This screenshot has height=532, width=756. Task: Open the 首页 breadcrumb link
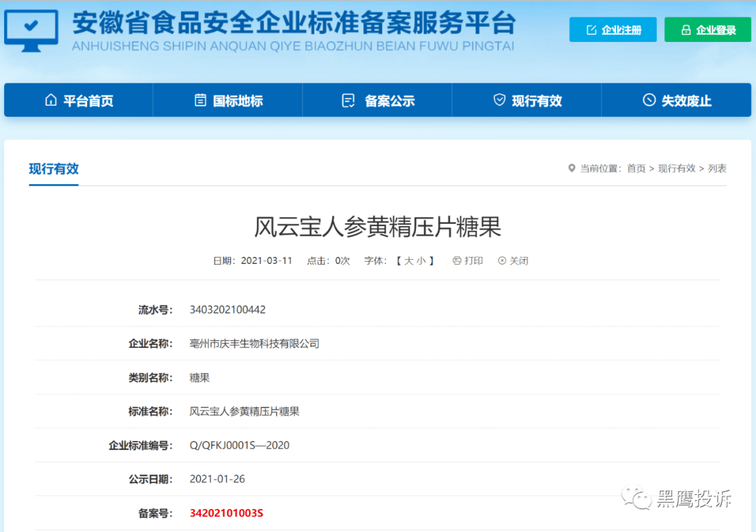click(636, 168)
